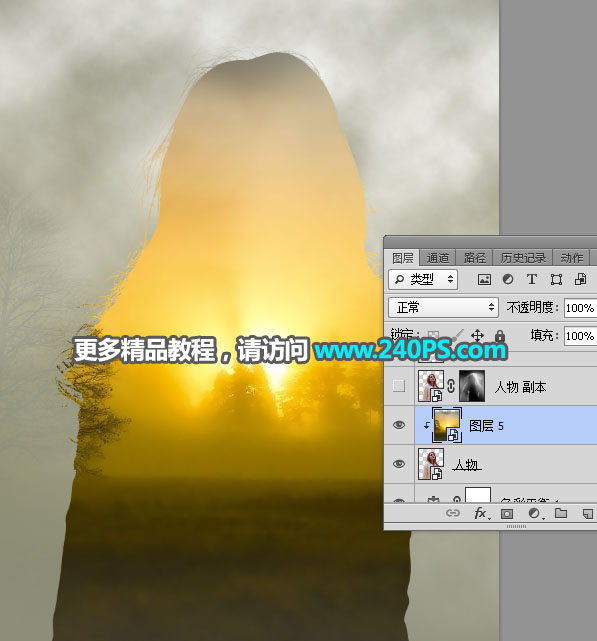This screenshot has height=641, width=597.
Task: Open the 正常 blend mode dropdown
Action: [443, 307]
